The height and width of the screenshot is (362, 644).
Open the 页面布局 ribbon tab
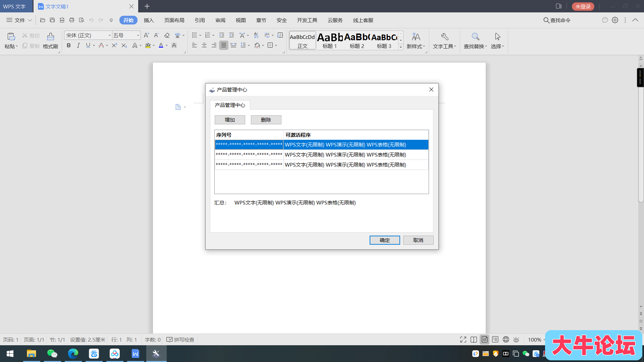174,20
